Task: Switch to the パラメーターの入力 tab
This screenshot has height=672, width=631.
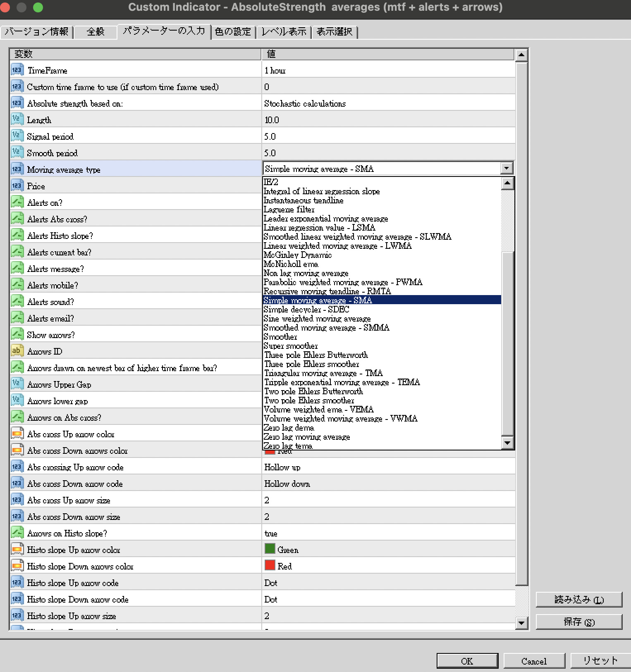Action: [x=164, y=31]
